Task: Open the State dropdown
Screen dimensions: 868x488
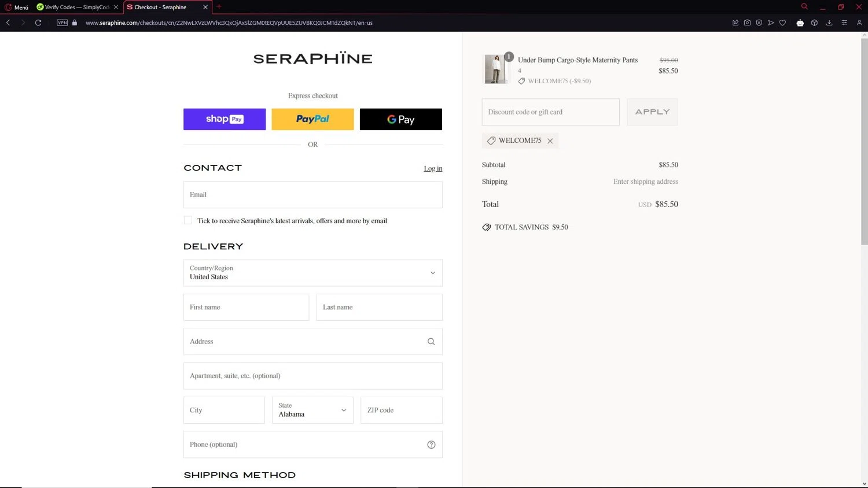Action: click(x=312, y=410)
